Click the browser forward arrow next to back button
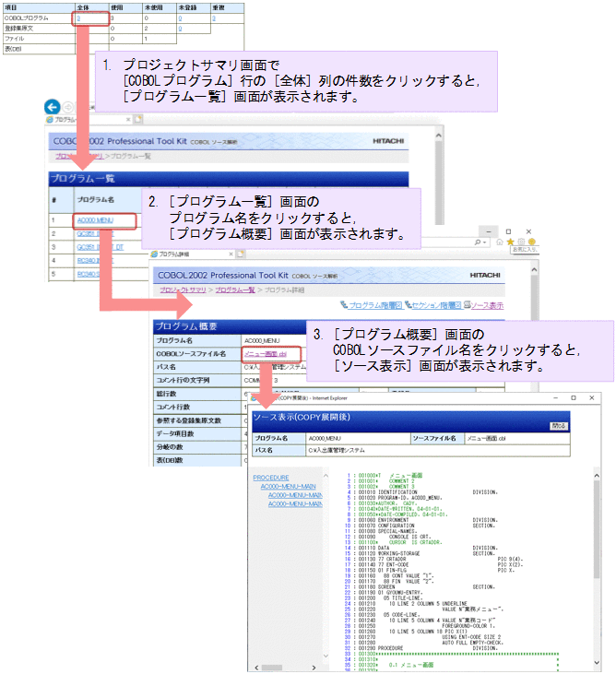This screenshot has width=616, height=674. [x=68, y=107]
